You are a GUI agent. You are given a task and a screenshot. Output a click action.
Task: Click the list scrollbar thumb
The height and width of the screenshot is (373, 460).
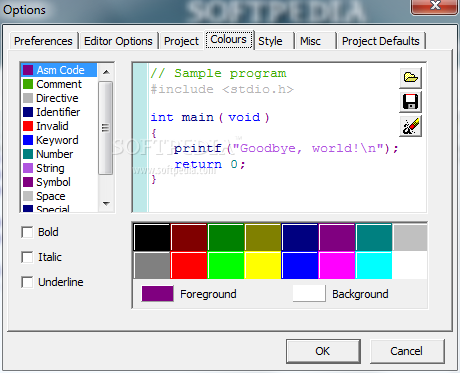[106, 128]
